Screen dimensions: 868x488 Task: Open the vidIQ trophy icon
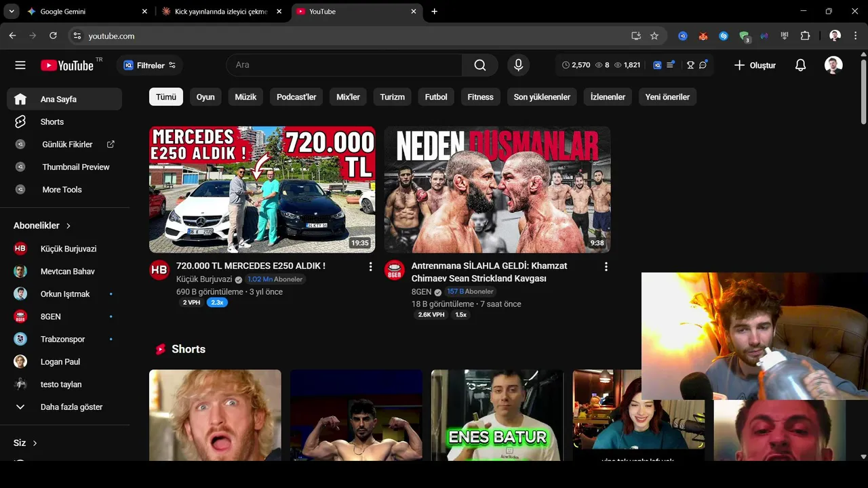[690, 65]
